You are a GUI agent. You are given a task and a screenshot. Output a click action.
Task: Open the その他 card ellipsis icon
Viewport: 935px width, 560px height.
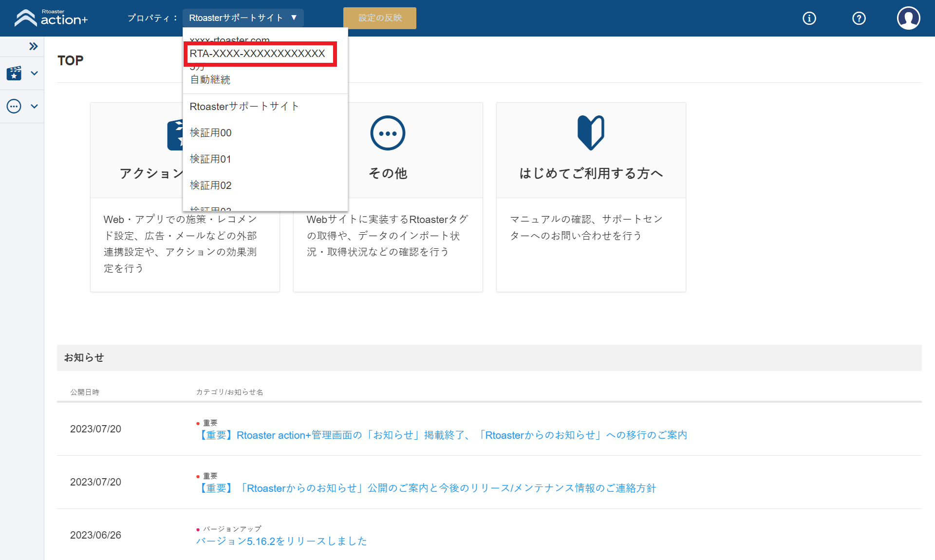point(388,133)
